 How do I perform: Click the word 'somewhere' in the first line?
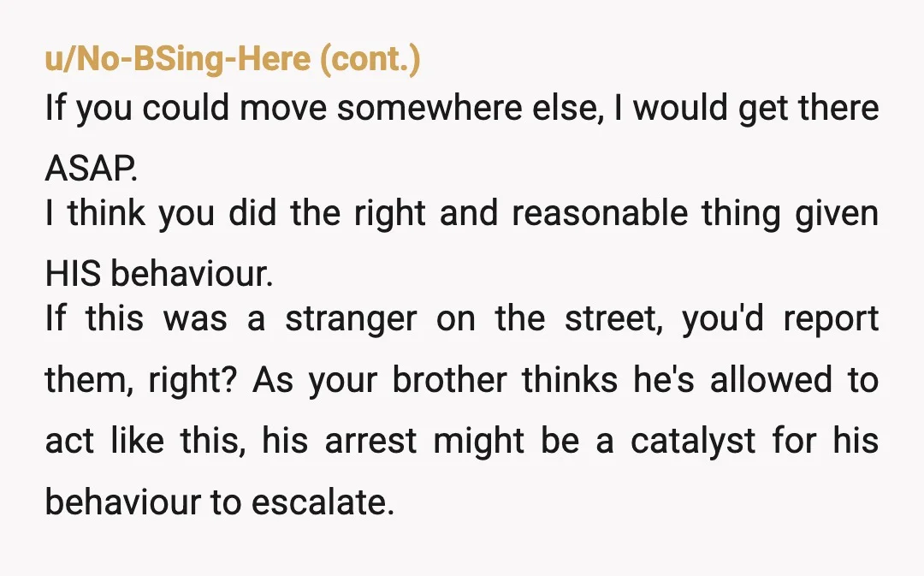pyautogui.click(x=429, y=108)
